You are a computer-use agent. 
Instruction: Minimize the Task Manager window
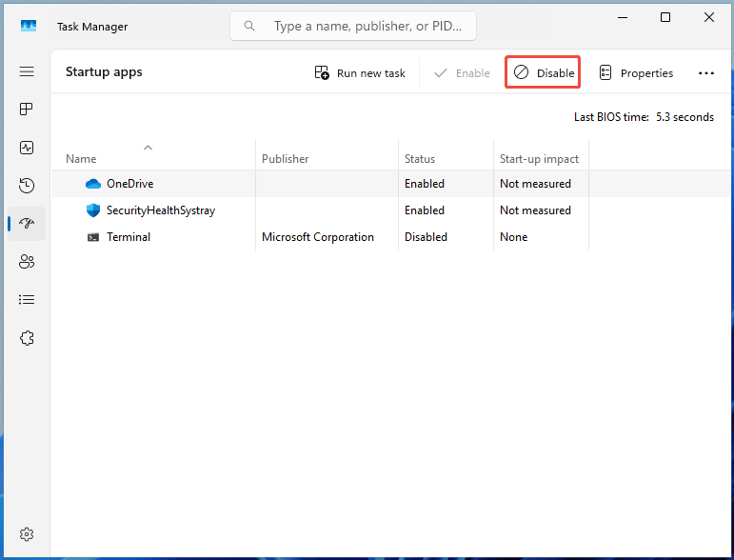tap(623, 17)
